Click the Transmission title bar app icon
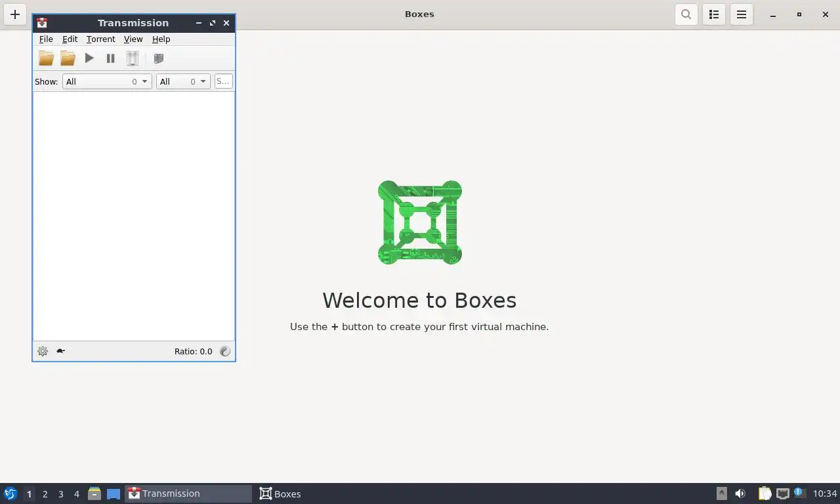This screenshot has width=840, height=504. pyautogui.click(x=42, y=23)
